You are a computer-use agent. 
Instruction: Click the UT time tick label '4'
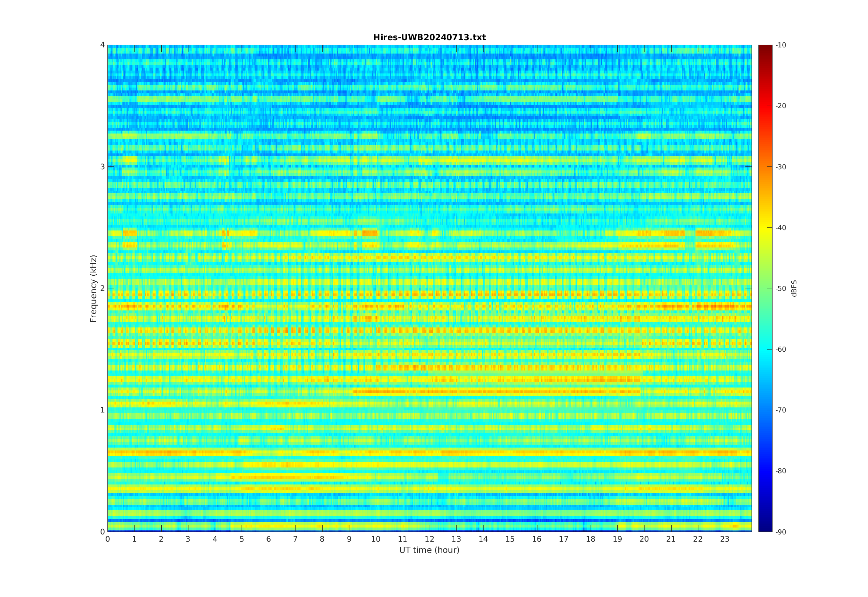[x=215, y=539]
